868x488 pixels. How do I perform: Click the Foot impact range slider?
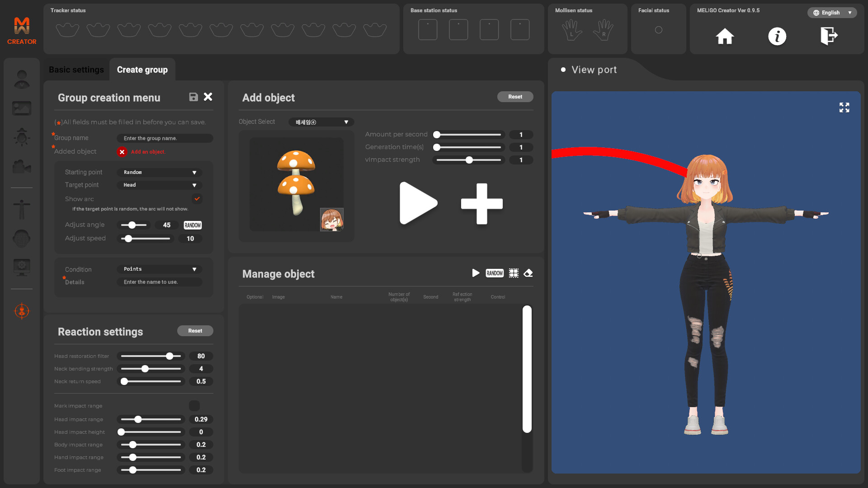151,470
